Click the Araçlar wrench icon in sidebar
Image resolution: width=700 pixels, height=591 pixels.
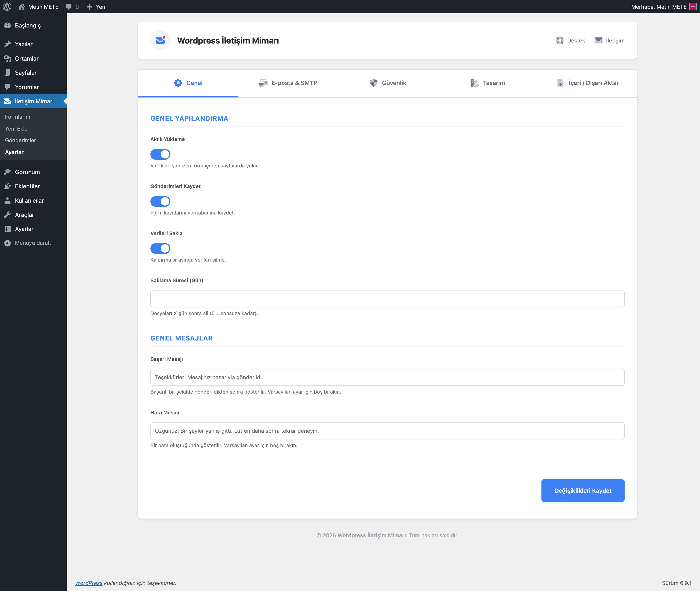(7, 215)
